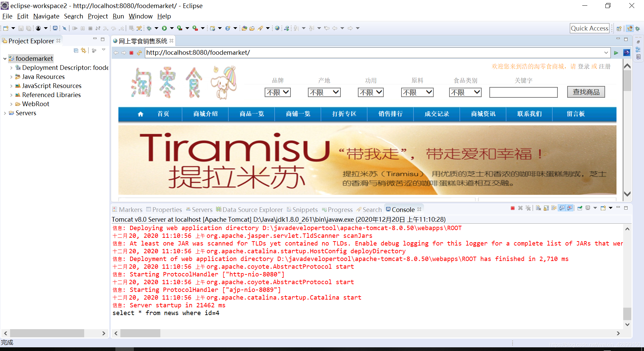Open the Navigate menu
Image resolution: width=644 pixels, height=351 pixels.
point(46,16)
